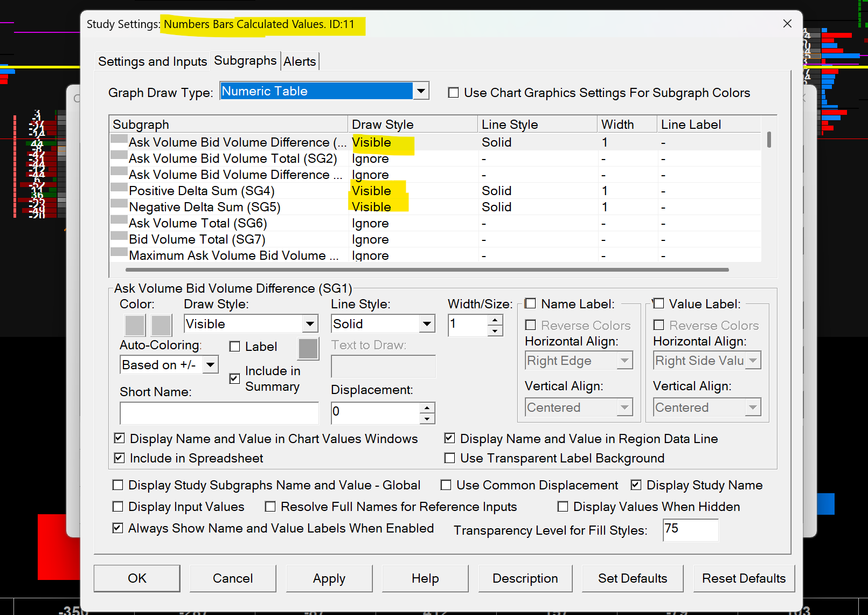Open the Auto-Coloring dropdown
The width and height of the screenshot is (868, 615).
(x=211, y=365)
